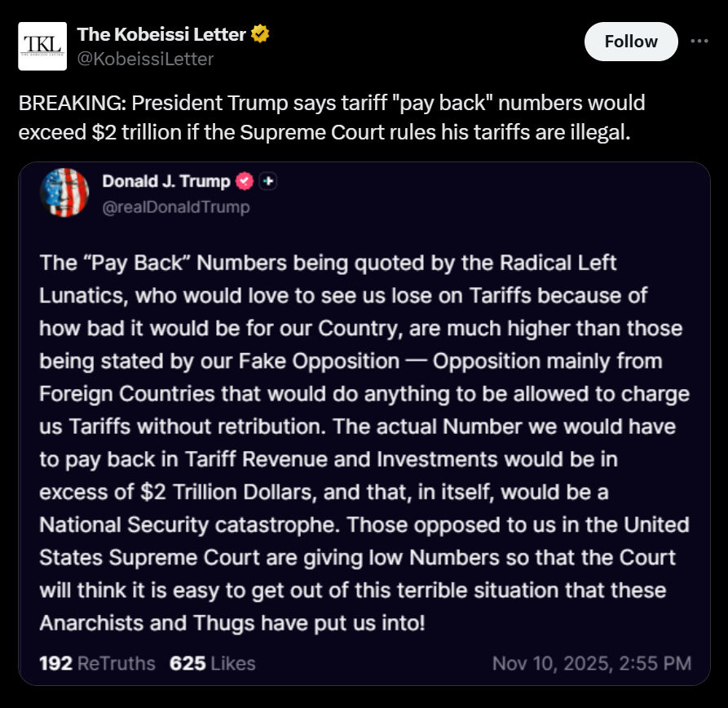Click the plus icon beside Trump's badge
The width and height of the screenshot is (728, 708).
tap(267, 182)
